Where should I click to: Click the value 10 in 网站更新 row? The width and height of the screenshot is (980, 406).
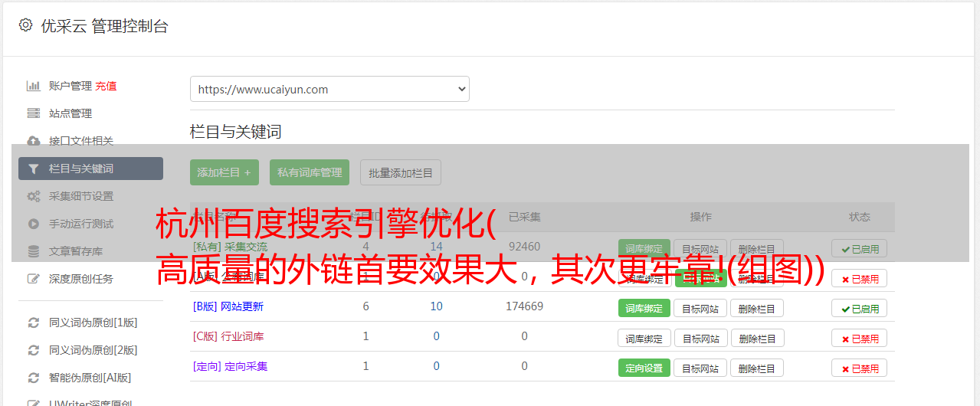coord(436,306)
